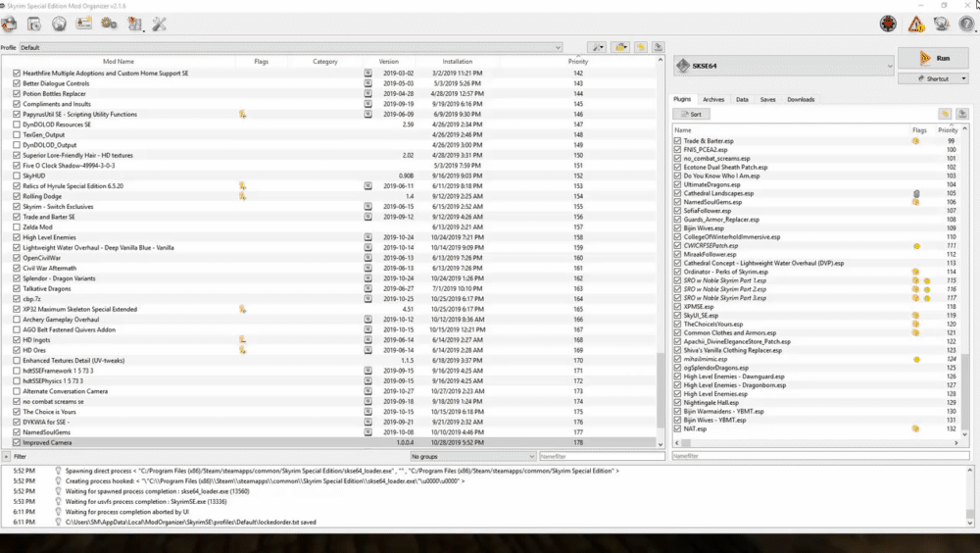
Task: Open the warning Problems triangle icon
Action: coord(915,25)
